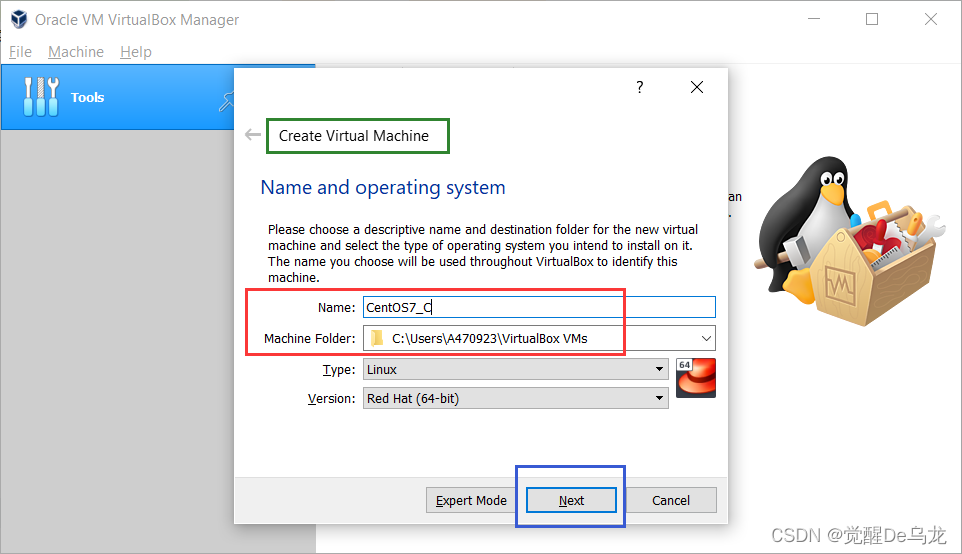Close the VirtualBox Manager window
The image size is (962, 554).
tap(931, 19)
